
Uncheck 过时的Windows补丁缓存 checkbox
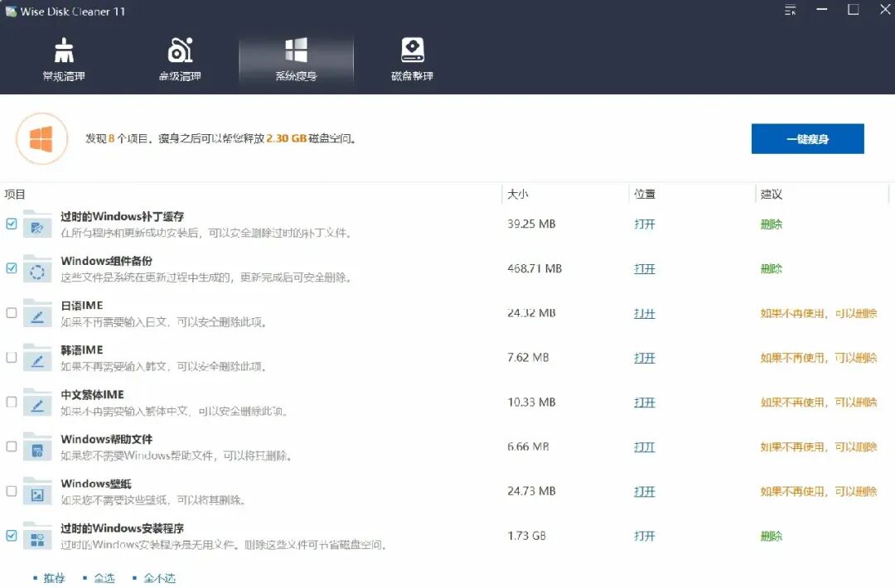pyautogui.click(x=12, y=224)
